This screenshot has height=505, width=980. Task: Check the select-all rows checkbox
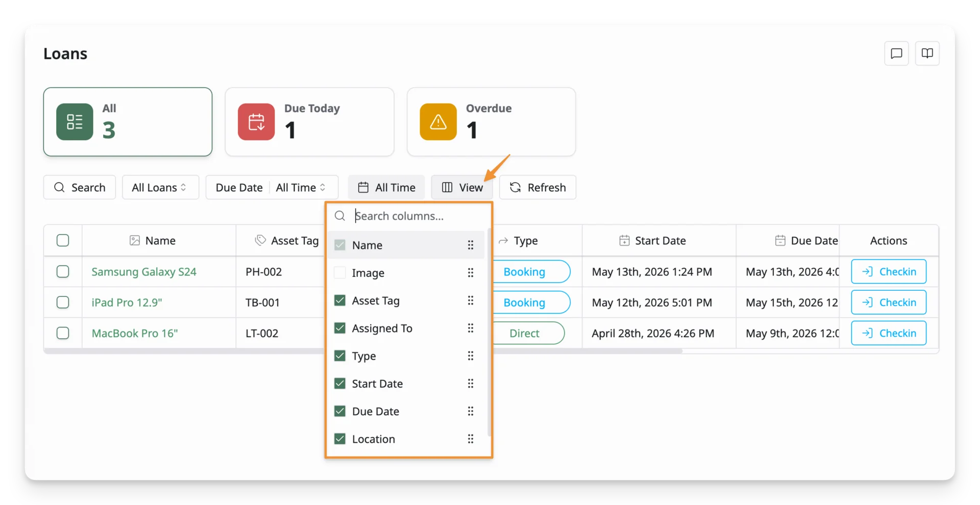coord(63,240)
